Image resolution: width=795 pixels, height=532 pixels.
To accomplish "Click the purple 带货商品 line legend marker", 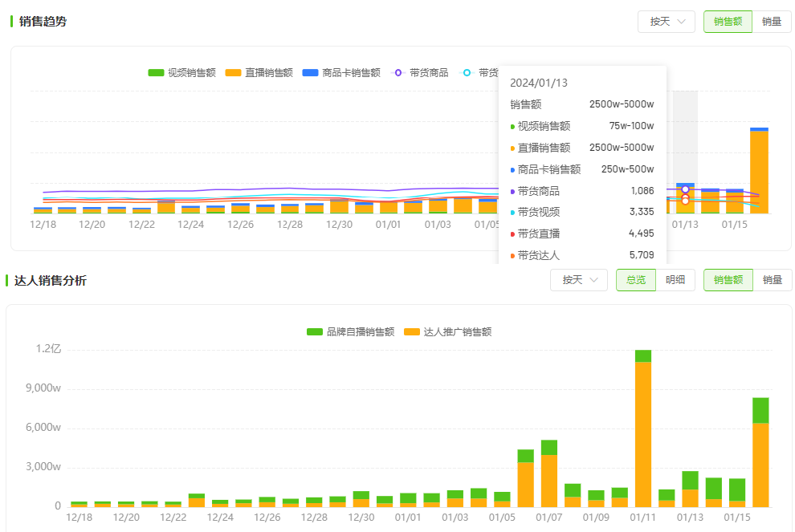I will [x=397, y=73].
